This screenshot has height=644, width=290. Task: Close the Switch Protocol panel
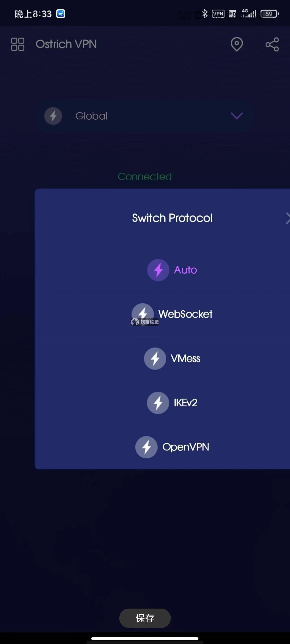(288, 218)
